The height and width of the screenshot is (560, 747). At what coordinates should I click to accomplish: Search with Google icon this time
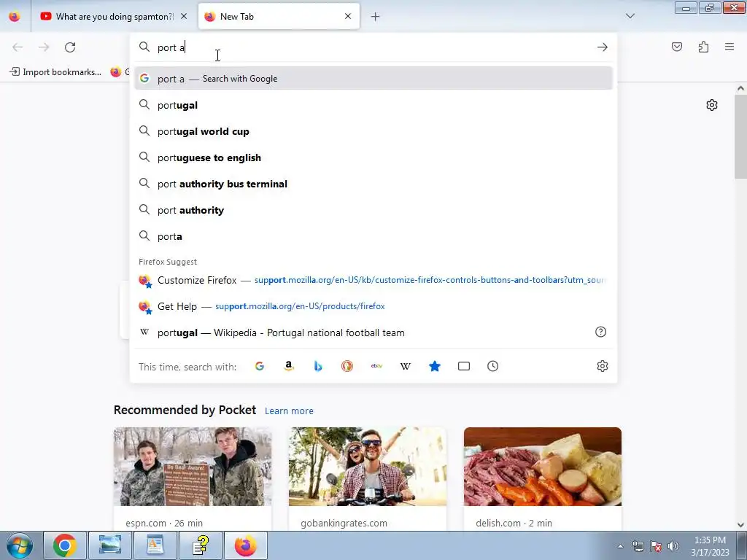point(259,366)
